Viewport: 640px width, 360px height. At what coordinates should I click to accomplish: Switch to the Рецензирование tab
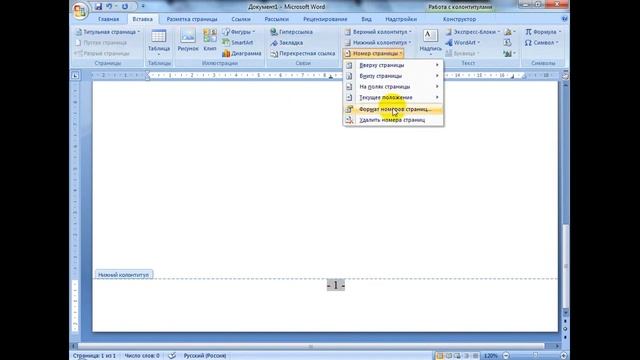325,19
